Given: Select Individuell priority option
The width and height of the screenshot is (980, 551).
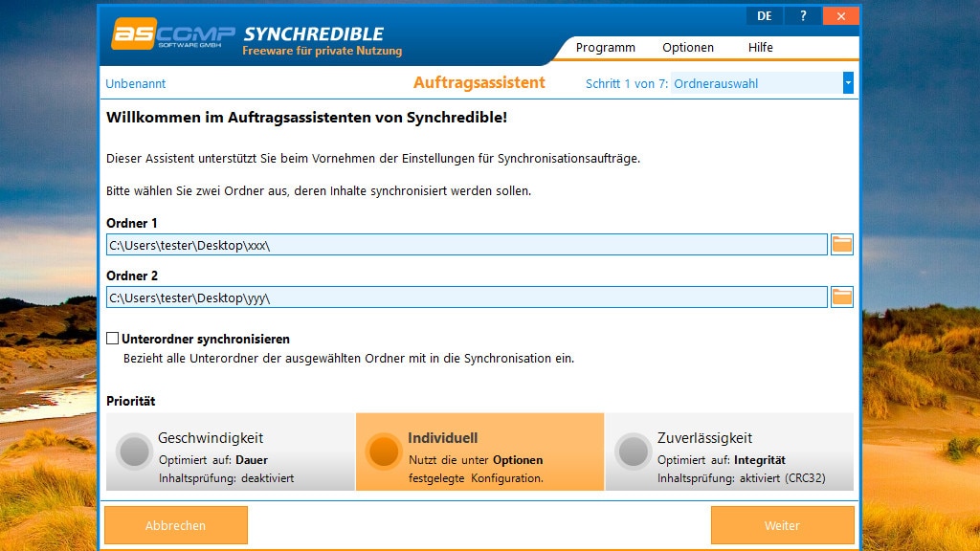Looking at the screenshot, I should pyautogui.click(x=480, y=452).
